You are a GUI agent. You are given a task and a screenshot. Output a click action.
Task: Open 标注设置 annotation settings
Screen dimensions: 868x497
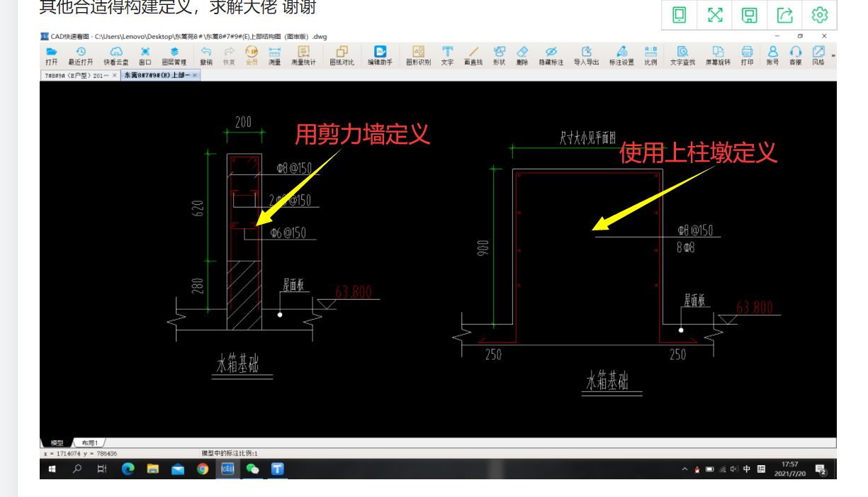[622, 55]
